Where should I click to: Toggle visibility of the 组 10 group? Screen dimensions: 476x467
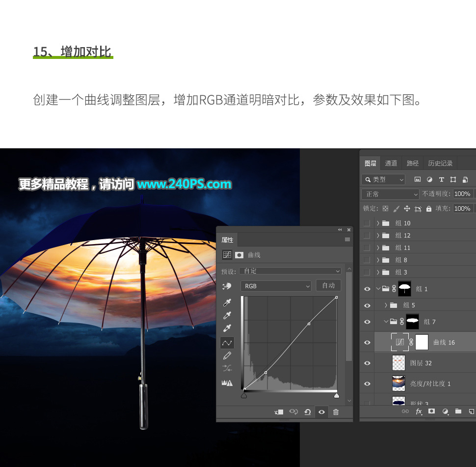click(x=367, y=222)
